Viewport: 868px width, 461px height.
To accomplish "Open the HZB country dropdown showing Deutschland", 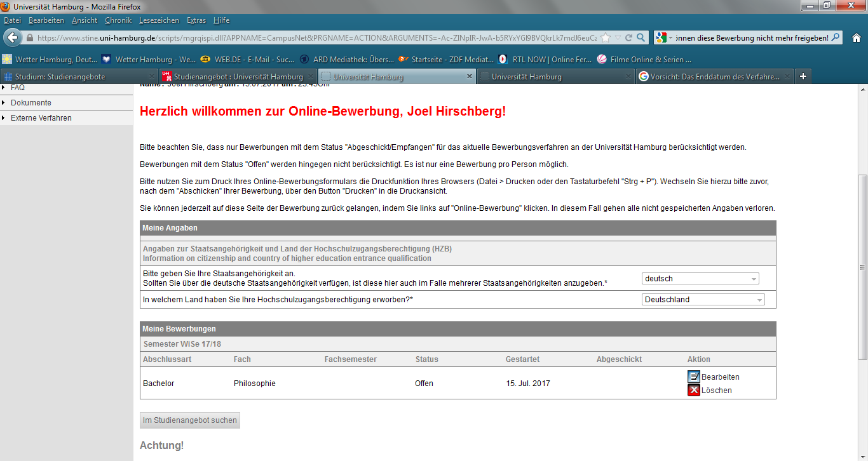I will 702,299.
